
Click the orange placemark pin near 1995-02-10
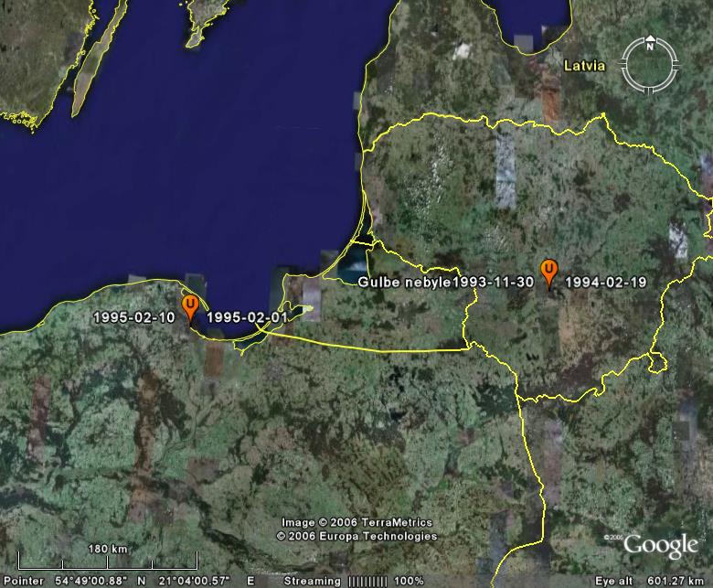[190, 306]
